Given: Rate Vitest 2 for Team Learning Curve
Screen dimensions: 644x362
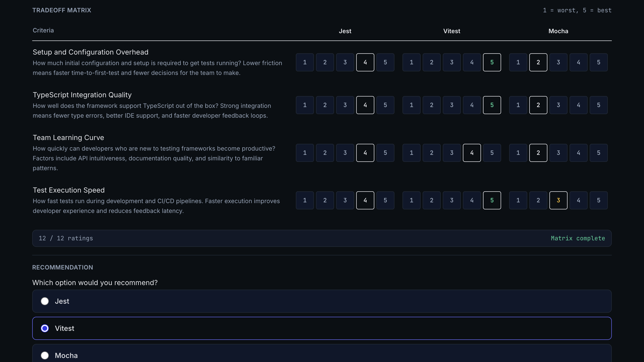Looking at the screenshot, I should (x=432, y=153).
